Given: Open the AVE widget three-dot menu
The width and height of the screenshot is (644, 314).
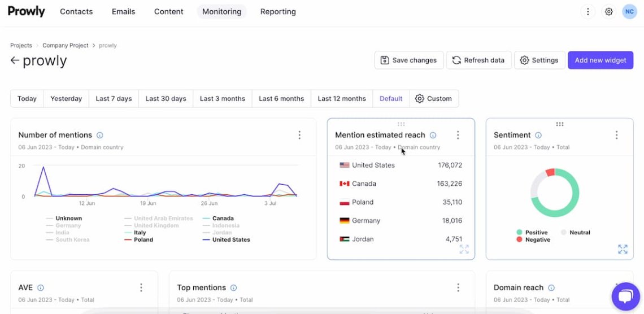Looking at the screenshot, I should [141, 287].
